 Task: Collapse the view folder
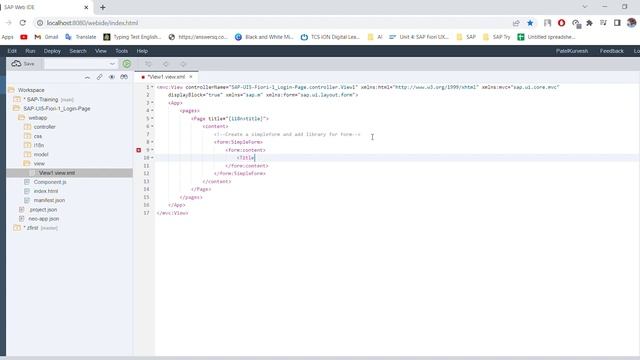coord(27,164)
